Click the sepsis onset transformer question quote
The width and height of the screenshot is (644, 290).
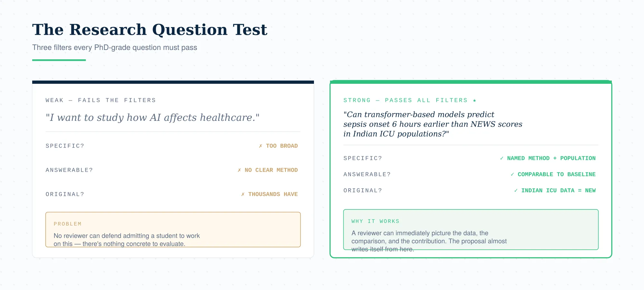point(433,124)
